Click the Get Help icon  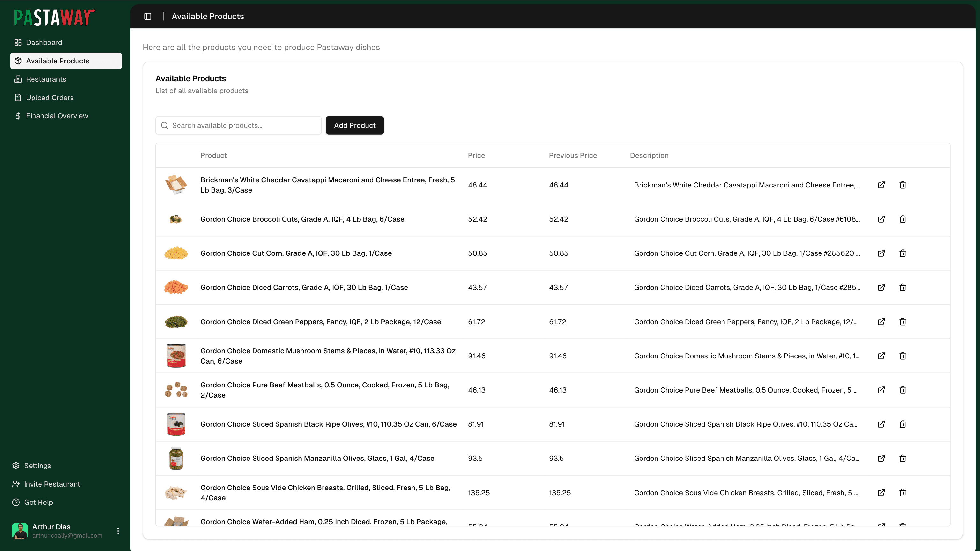pos(16,502)
